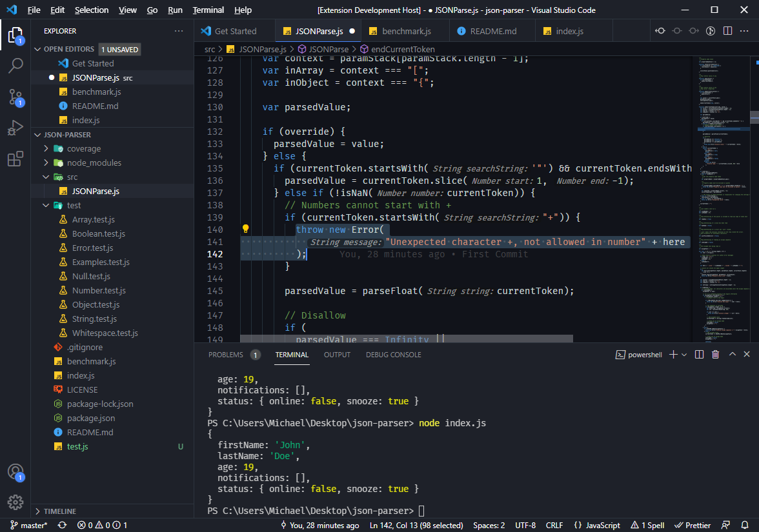The height and width of the screenshot is (532, 759).
Task: Open the Search view icon
Action: pos(15,65)
